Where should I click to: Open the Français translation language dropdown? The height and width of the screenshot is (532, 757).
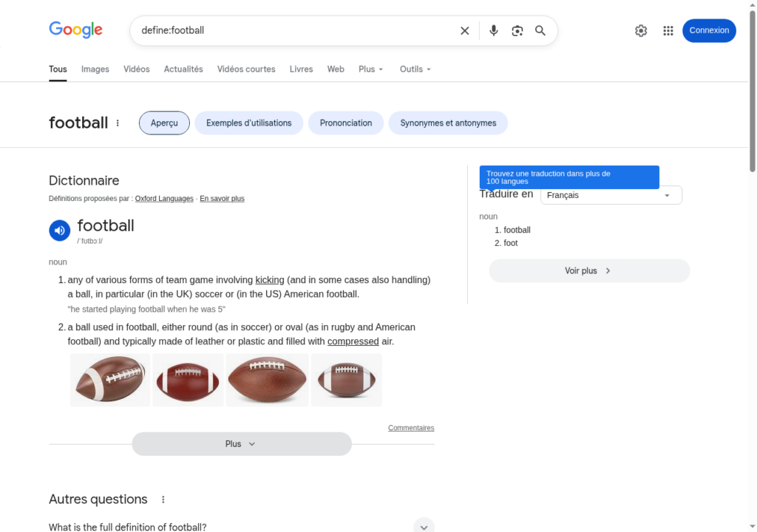point(611,195)
